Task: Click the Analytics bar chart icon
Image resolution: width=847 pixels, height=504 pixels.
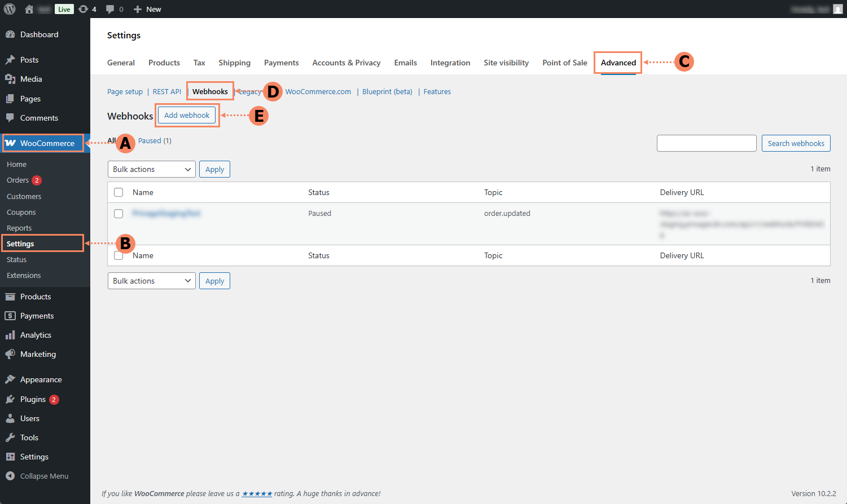Action: pos(10,335)
